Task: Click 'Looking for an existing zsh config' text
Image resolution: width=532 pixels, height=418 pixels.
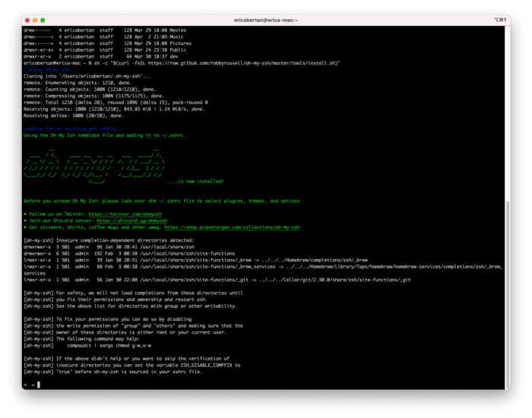Action: coord(74,129)
